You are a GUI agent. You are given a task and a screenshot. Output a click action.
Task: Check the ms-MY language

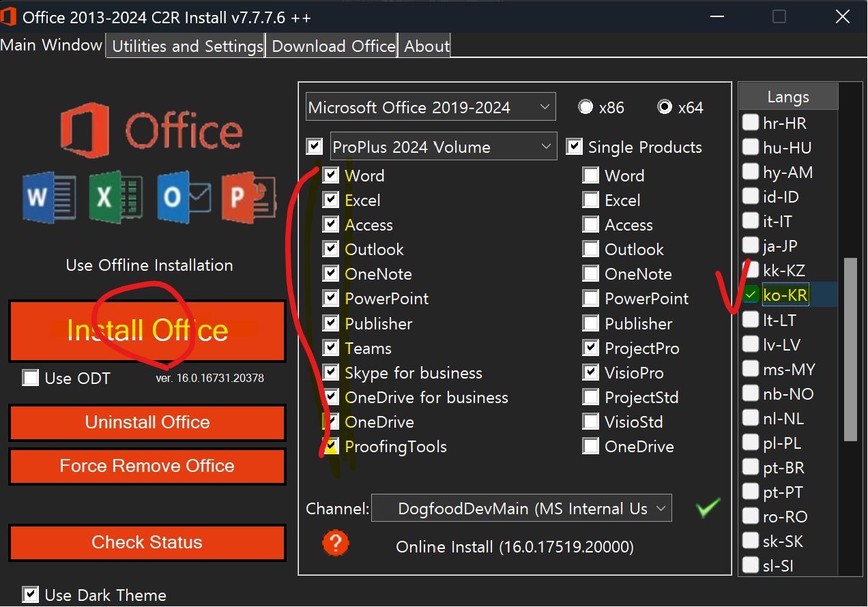(751, 369)
